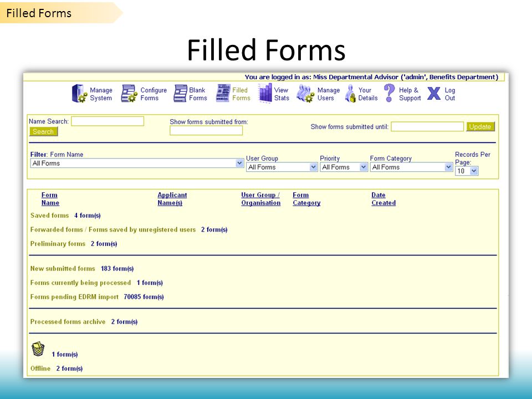Sort by Date Created column header
This screenshot has width=532, height=399.
(x=383, y=199)
